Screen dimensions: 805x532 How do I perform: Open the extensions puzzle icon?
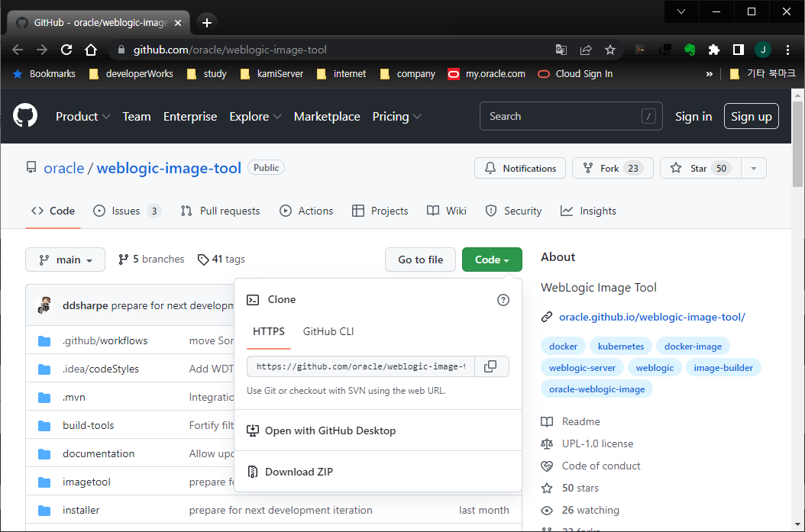coord(713,50)
